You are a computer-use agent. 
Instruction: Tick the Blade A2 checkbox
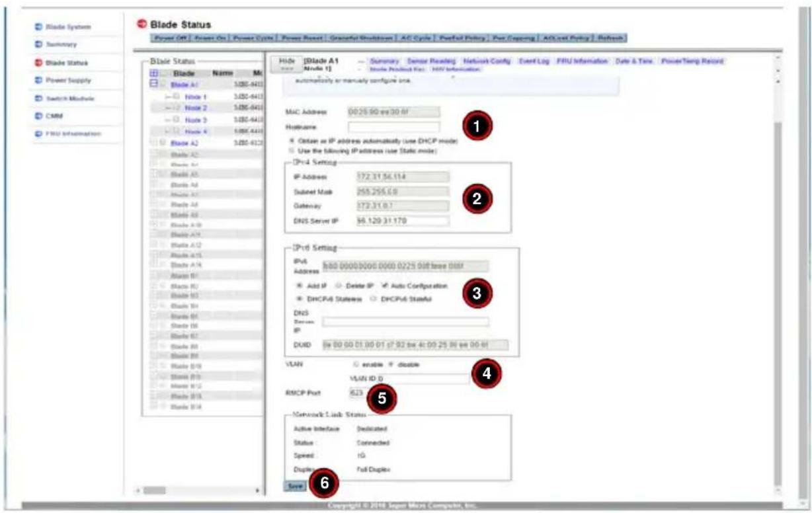click(163, 142)
